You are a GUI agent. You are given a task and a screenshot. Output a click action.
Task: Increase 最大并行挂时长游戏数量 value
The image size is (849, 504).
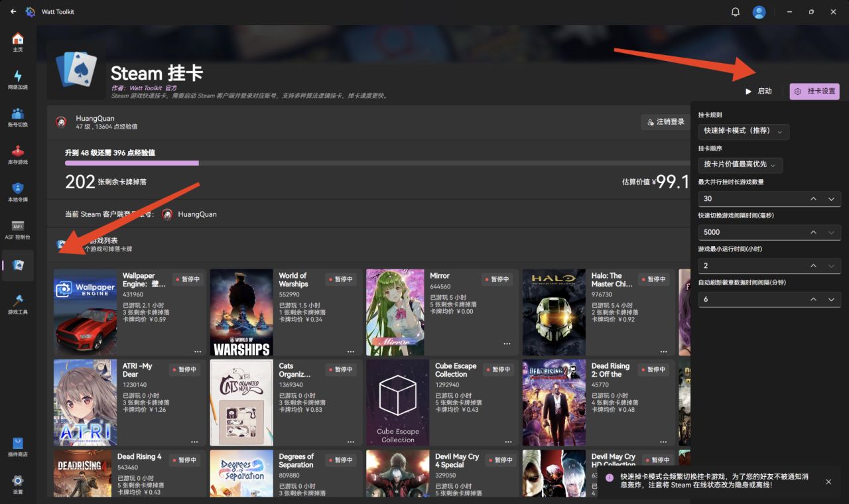813,199
